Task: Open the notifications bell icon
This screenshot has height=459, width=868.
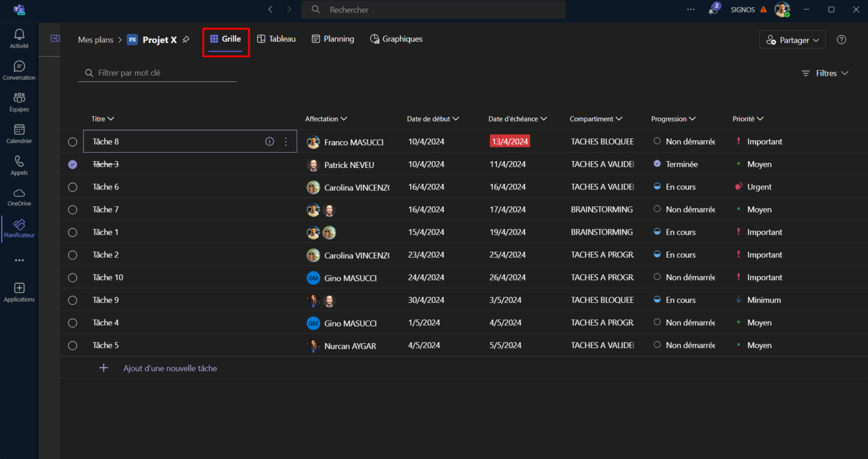Action: pos(713,10)
